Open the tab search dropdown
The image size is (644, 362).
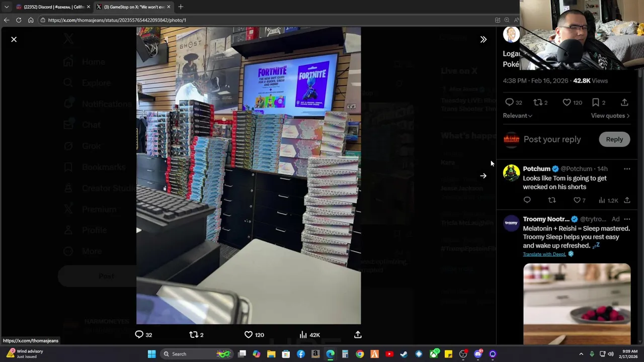pyautogui.click(x=6, y=7)
